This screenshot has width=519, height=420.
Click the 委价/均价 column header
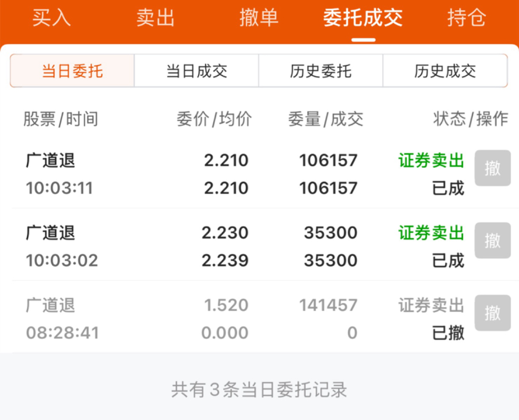[x=214, y=119]
